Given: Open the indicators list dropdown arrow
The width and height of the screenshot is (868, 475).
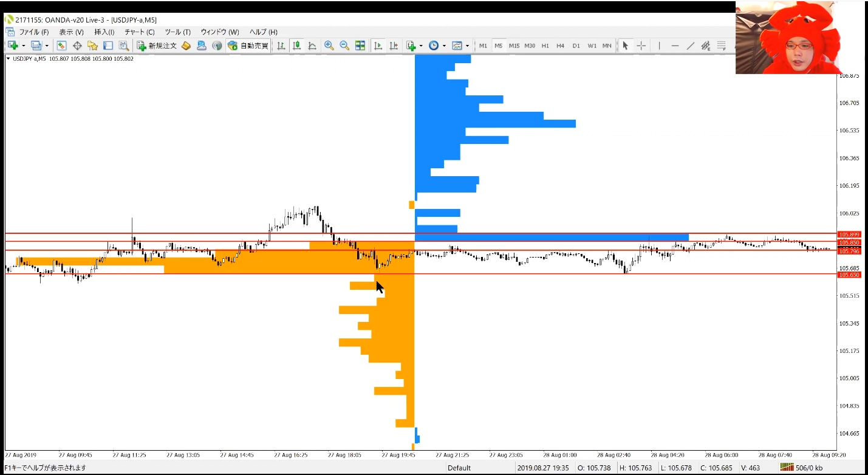Looking at the screenshot, I should (x=420, y=46).
